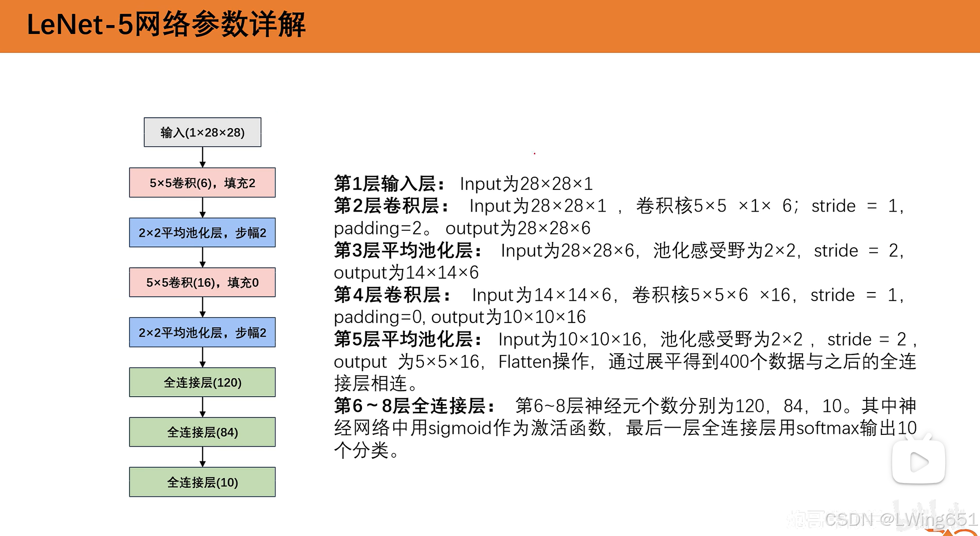Click the first 2×2 average pooling box
This screenshot has width=980, height=536.
tap(202, 233)
